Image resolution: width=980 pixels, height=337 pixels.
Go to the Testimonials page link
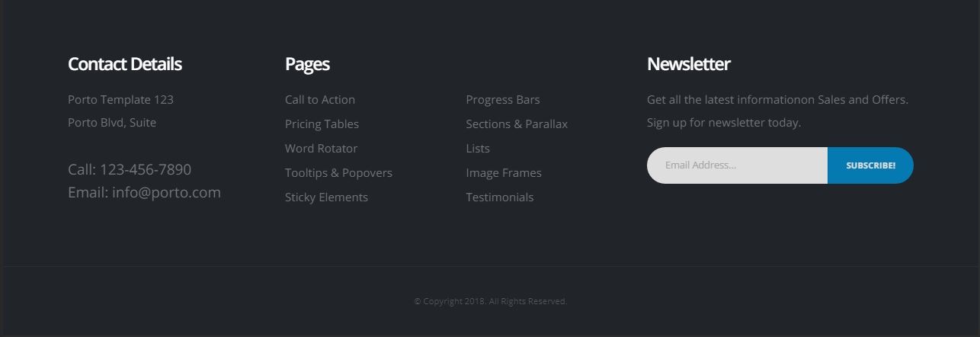499,197
